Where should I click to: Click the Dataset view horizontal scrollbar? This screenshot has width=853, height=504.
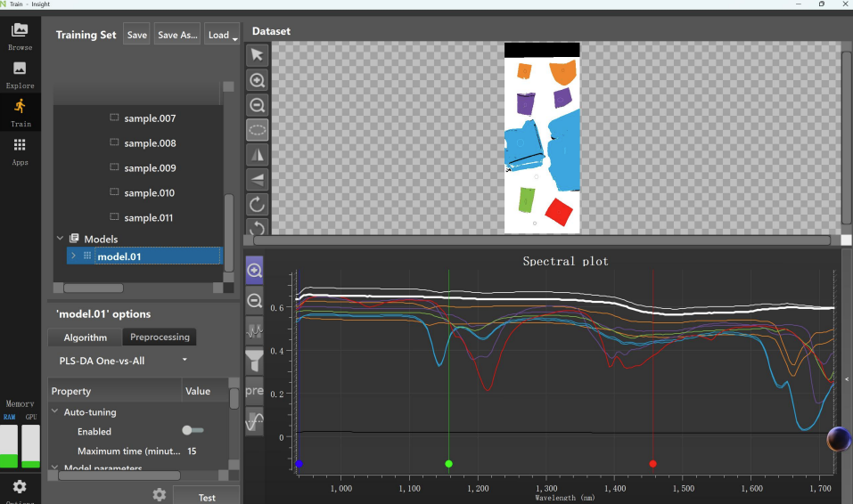tap(542, 240)
